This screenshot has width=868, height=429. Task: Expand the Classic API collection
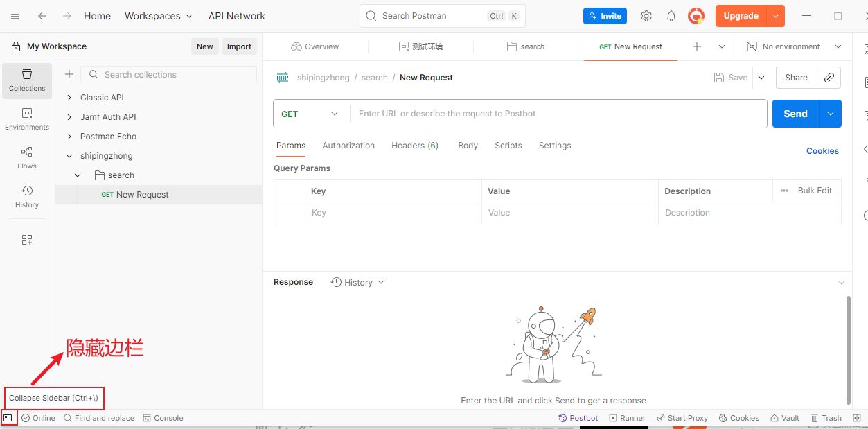tap(69, 98)
